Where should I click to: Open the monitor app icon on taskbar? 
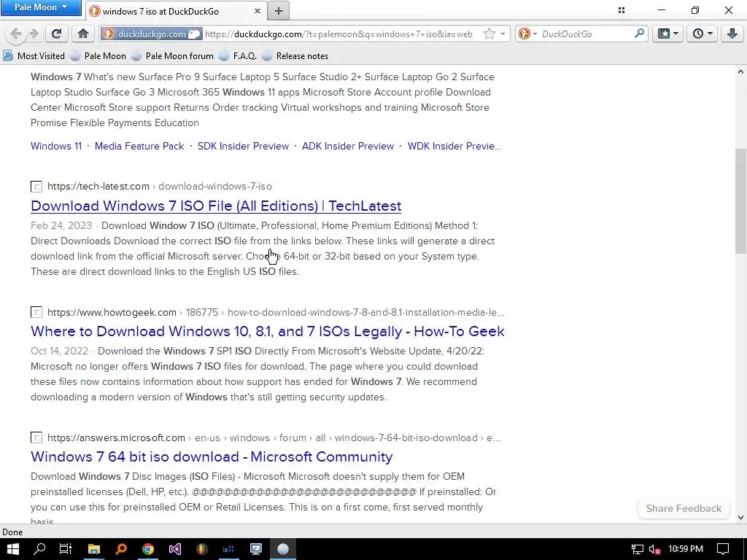pyautogui.click(x=256, y=549)
